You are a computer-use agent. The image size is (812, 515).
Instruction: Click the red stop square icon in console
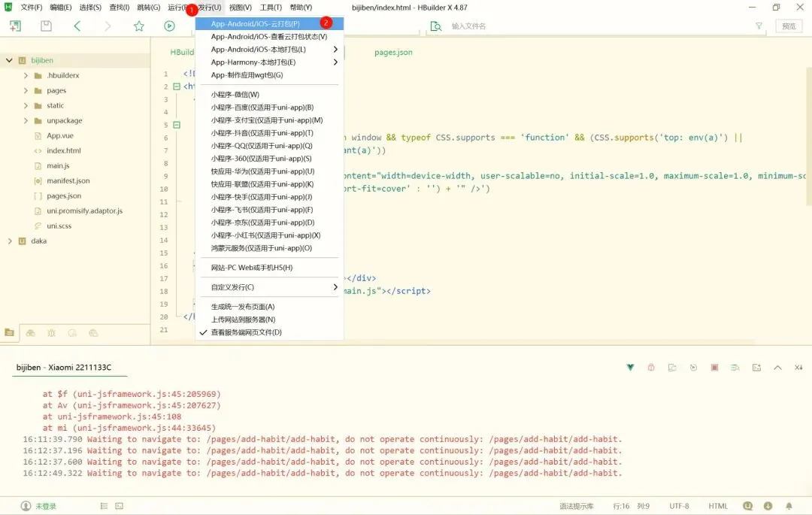click(714, 368)
